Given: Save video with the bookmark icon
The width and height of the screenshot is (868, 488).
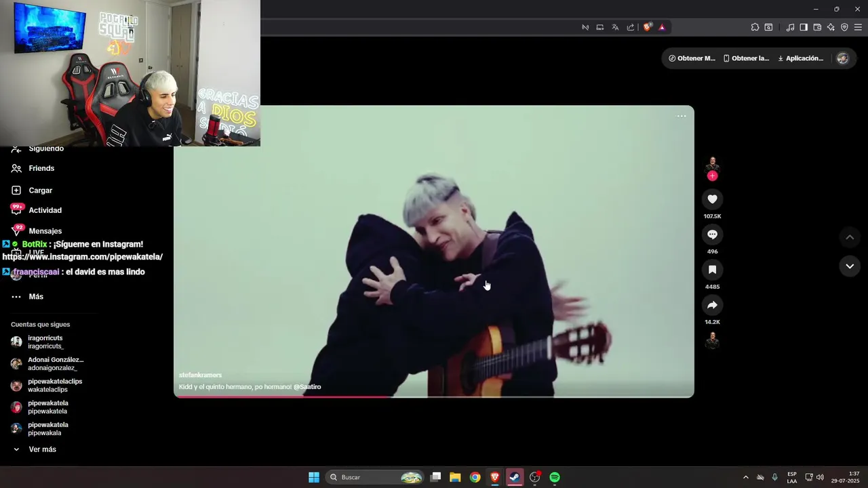Looking at the screenshot, I should [712, 270].
